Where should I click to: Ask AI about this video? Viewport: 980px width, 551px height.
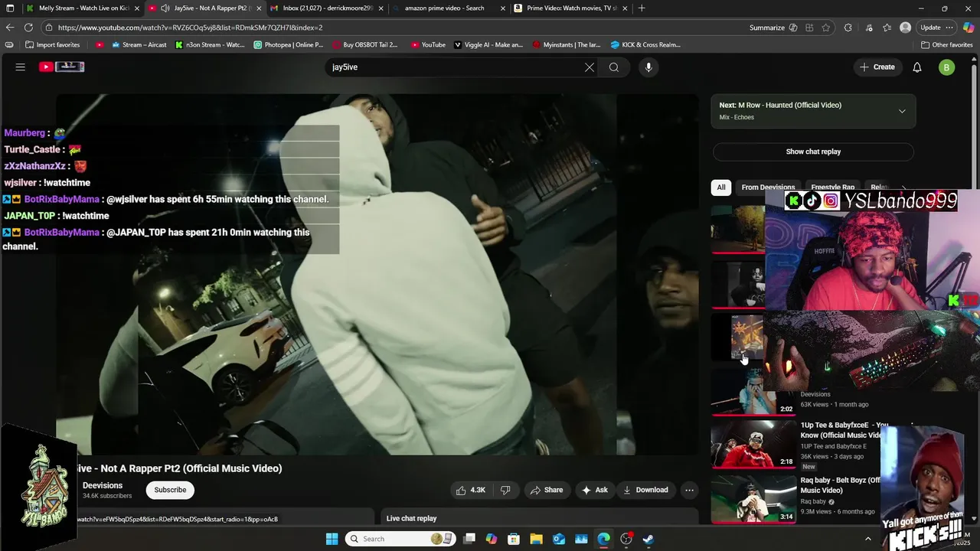595,490
